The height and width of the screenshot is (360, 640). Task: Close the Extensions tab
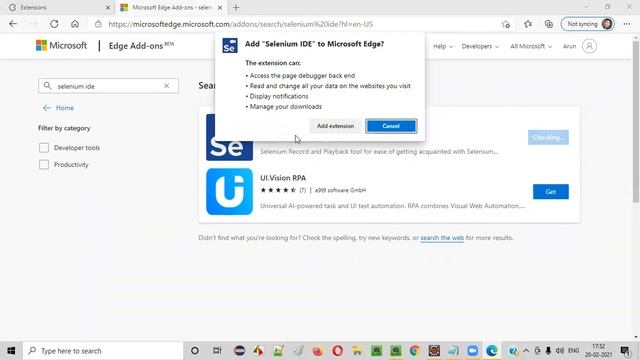[x=108, y=7]
